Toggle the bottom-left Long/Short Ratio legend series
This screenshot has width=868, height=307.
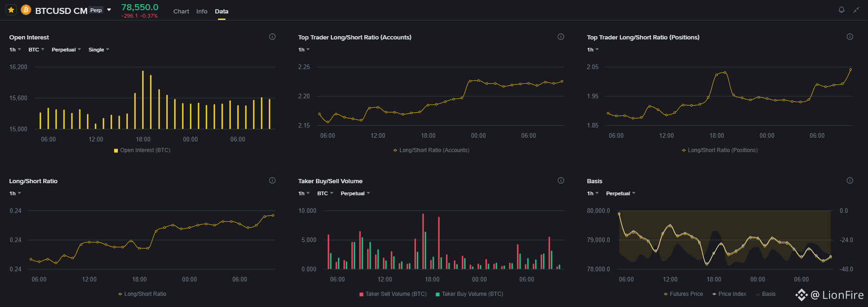[142, 294]
